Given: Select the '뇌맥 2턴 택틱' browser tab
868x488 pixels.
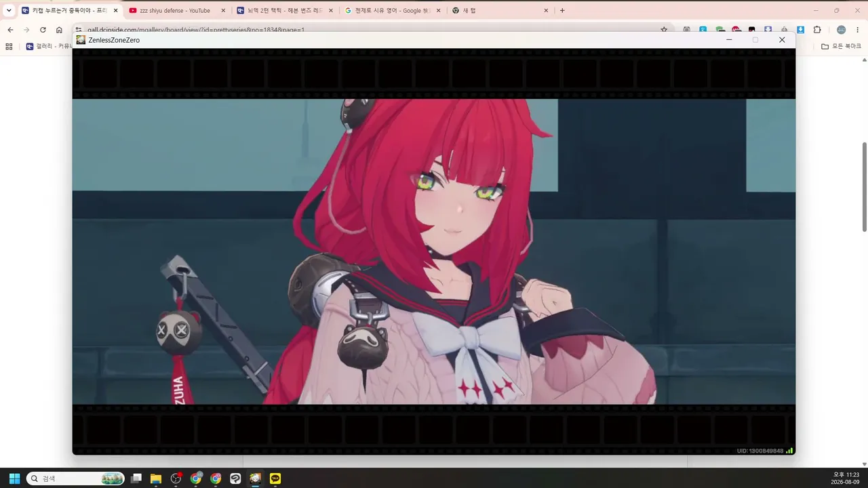Looking at the screenshot, I should [x=285, y=10].
